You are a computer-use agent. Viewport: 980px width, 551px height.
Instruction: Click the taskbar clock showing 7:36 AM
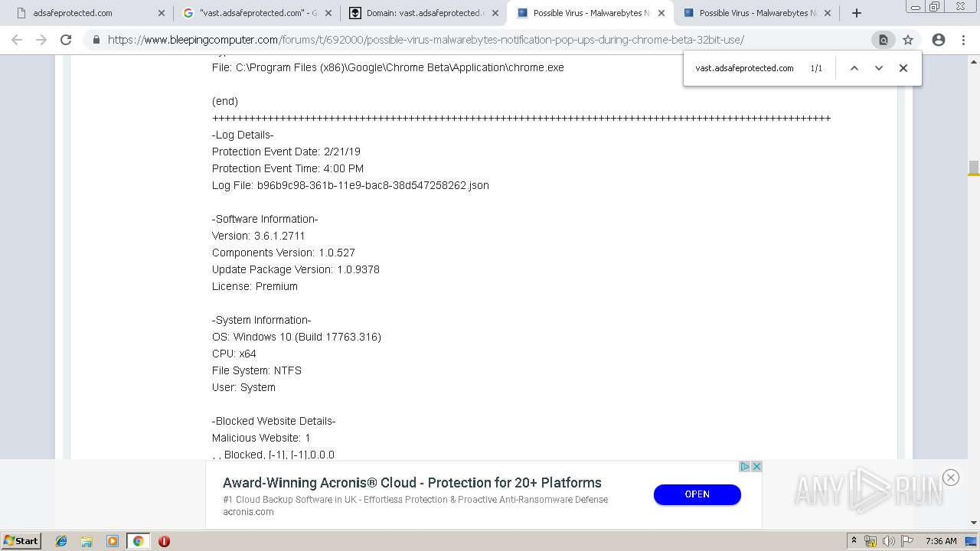[941, 541]
